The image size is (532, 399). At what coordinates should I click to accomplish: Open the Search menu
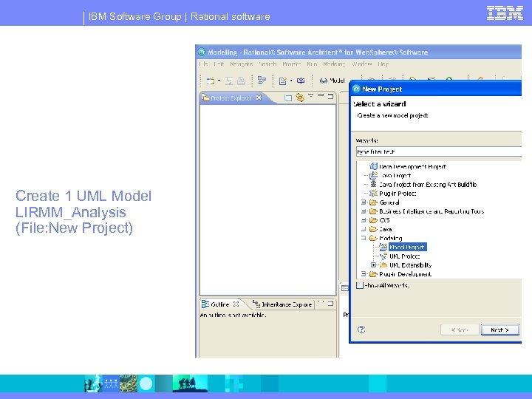tap(267, 64)
